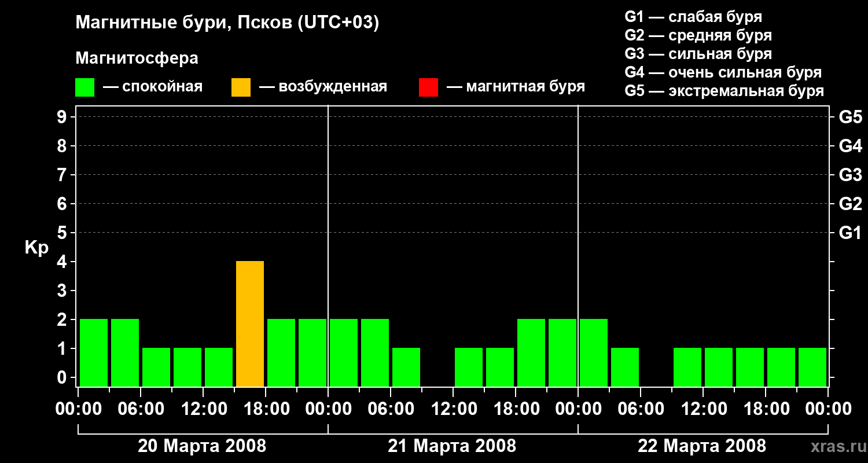Click the orange 'возбужденная' legend swatch

pyautogui.click(x=241, y=87)
